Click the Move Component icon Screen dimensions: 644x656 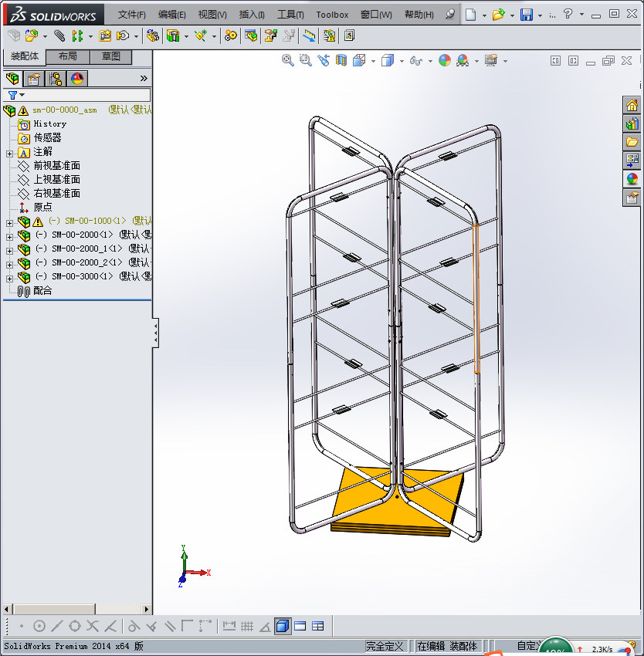tap(123, 36)
